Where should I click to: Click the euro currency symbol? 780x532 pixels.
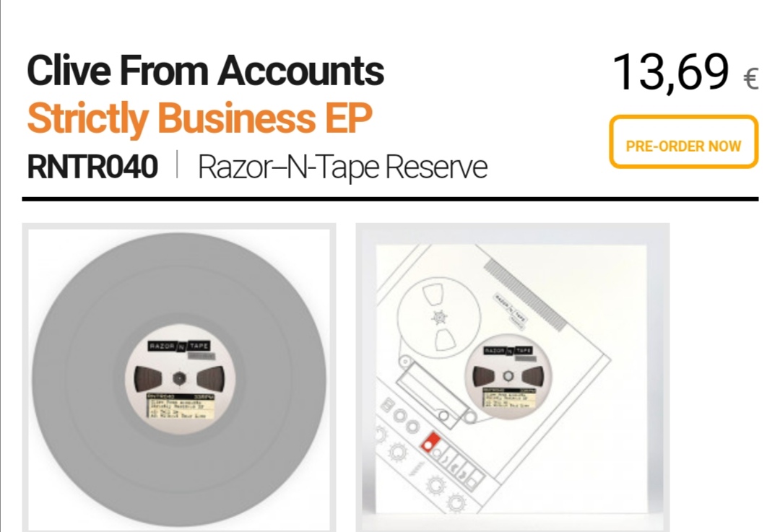[x=750, y=78]
